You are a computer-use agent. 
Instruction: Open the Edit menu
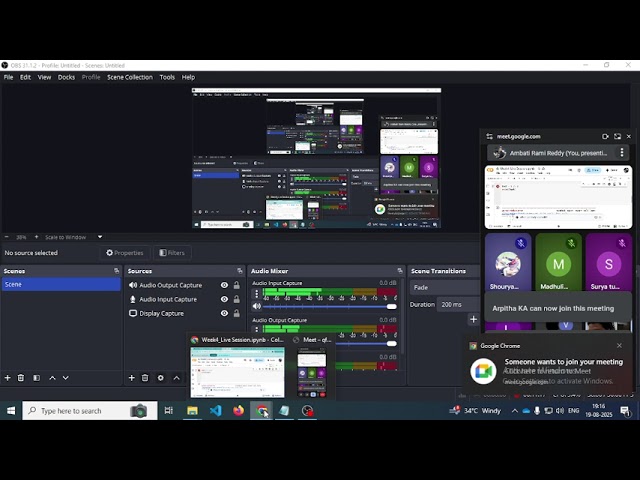(x=25, y=77)
